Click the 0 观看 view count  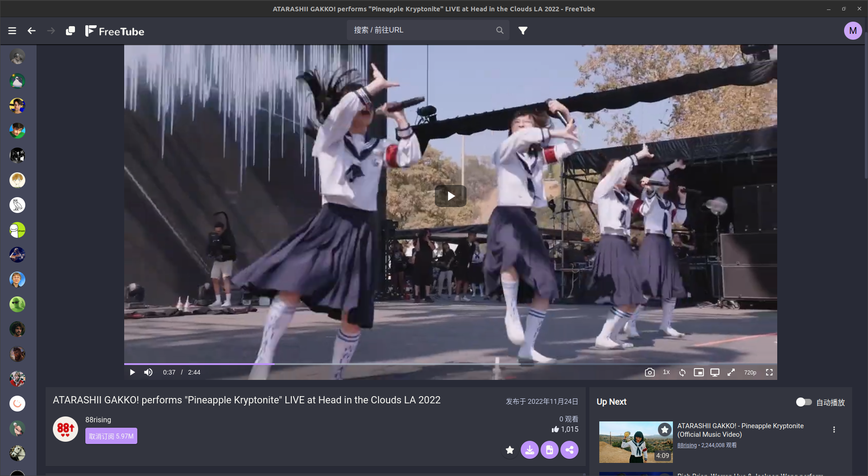[x=569, y=419]
